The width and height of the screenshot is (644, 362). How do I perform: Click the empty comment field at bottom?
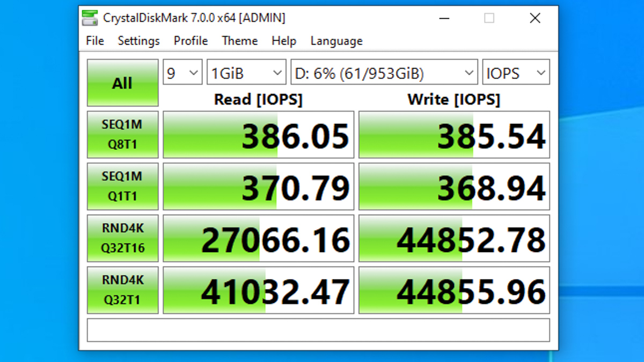[318, 330]
